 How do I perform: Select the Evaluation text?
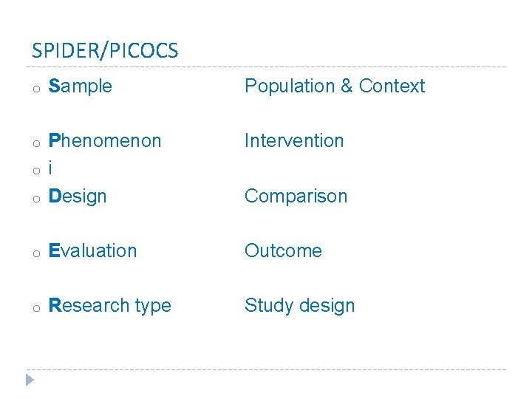pyautogui.click(x=92, y=250)
